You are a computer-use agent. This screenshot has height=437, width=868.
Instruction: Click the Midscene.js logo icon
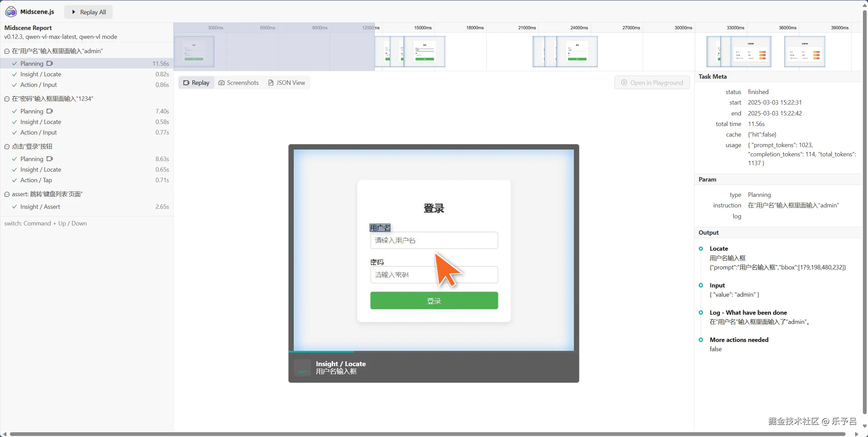11,12
